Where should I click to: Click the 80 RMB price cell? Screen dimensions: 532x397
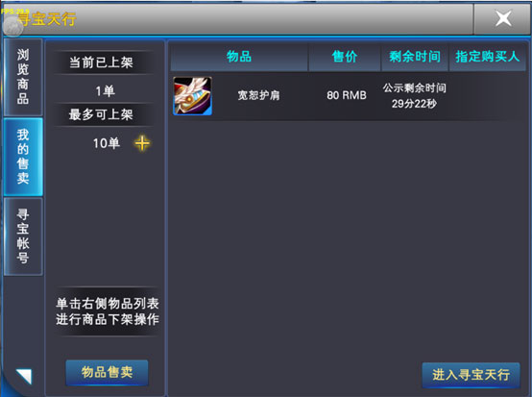point(347,95)
